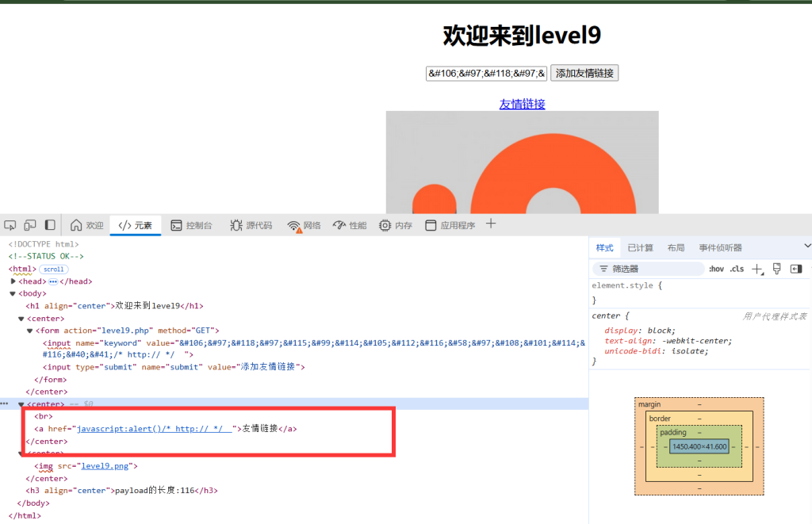Screen dimensions: 812x524
Task: Switch to the 控制台 tab
Action: point(192,225)
